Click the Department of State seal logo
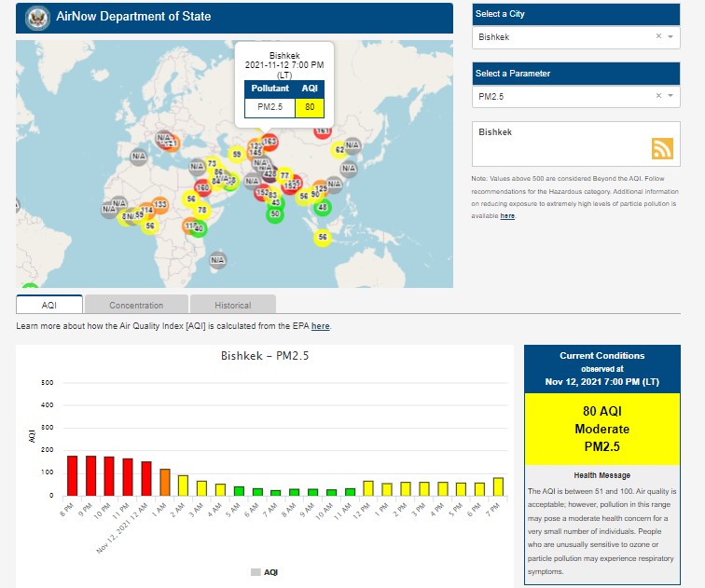Viewport: 705px width, 588px height. point(37,17)
